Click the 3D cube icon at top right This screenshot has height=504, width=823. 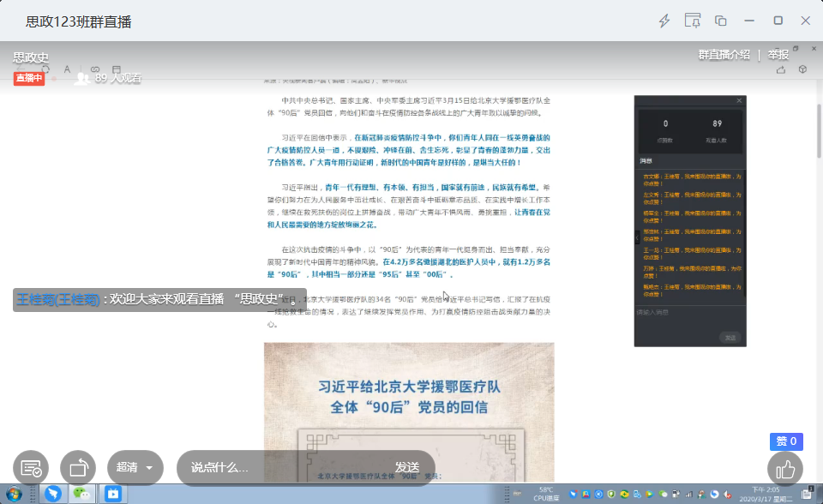(803, 69)
